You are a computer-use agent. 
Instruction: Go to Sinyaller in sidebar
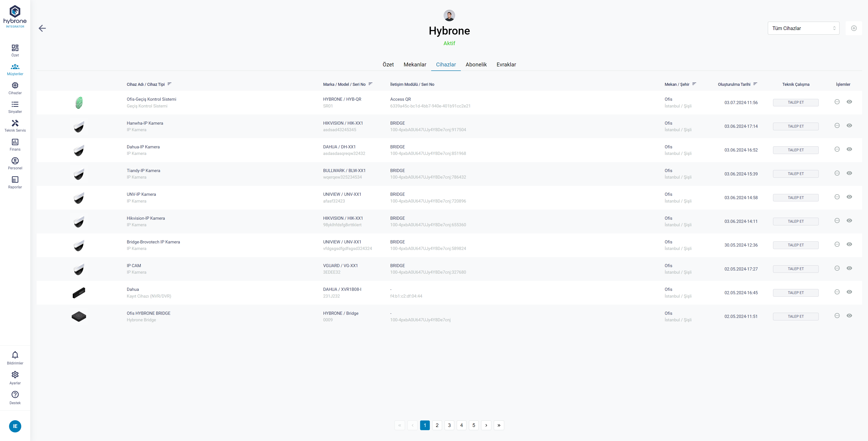15,107
